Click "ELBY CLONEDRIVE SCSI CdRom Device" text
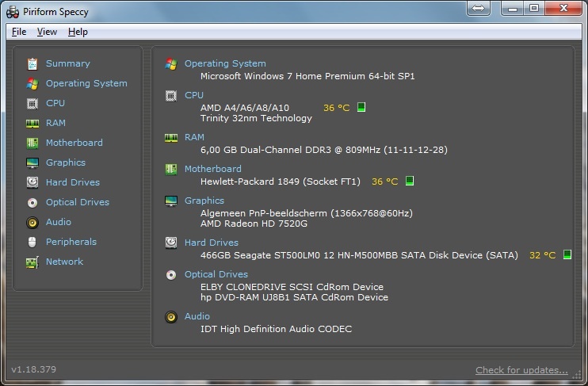This screenshot has height=386, width=588. coord(292,287)
